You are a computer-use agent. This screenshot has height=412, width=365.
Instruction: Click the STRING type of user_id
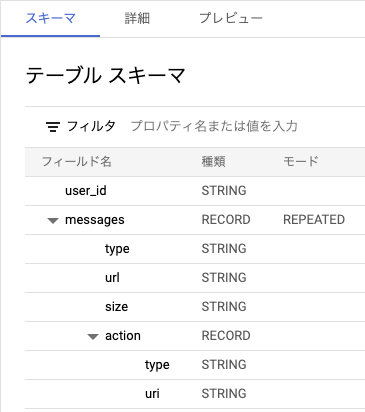point(224,191)
